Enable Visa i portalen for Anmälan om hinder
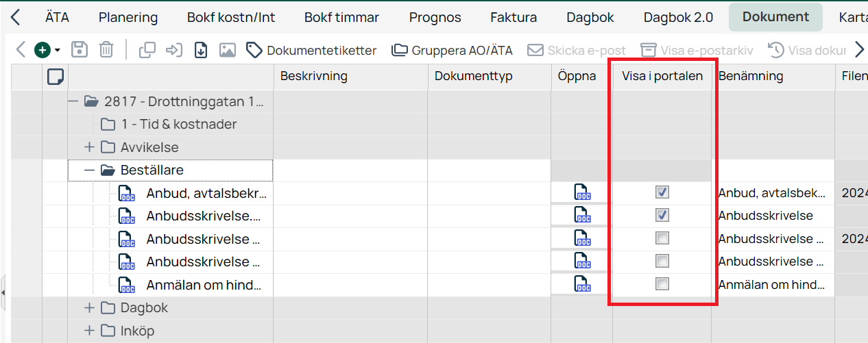Image resolution: width=868 pixels, height=343 pixels. click(662, 283)
